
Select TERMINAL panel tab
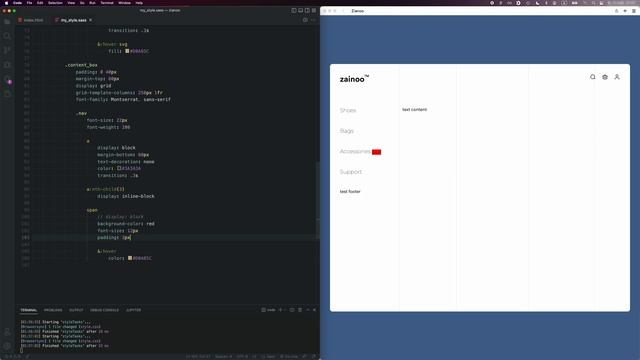tap(29, 310)
